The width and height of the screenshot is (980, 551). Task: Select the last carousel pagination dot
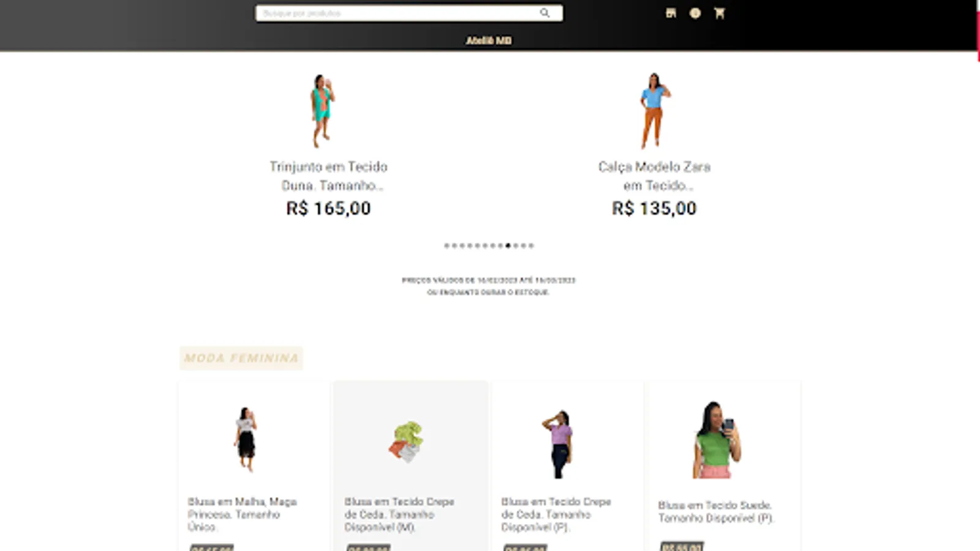[x=531, y=246]
